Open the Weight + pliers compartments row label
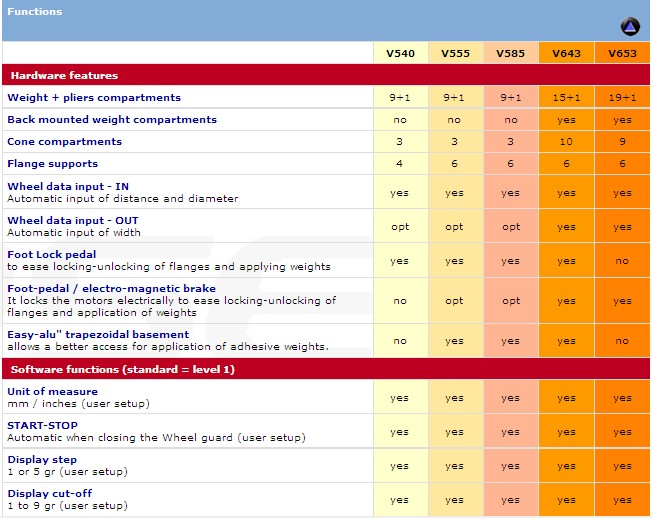The image size is (652, 518). [94, 98]
